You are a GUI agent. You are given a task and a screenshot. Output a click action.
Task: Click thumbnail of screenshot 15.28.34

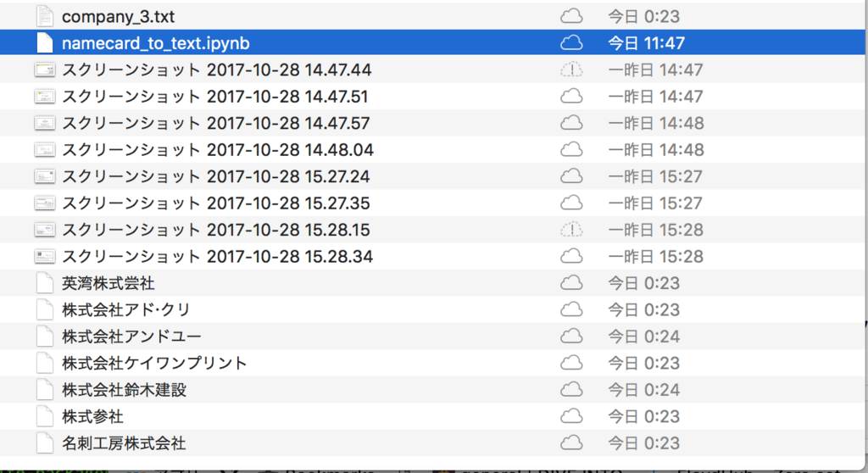tap(45, 256)
